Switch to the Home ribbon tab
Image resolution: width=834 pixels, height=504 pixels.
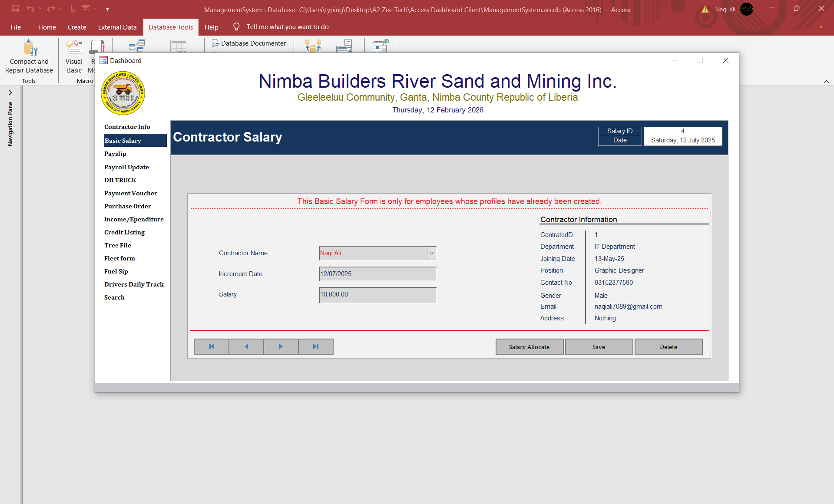point(47,27)
